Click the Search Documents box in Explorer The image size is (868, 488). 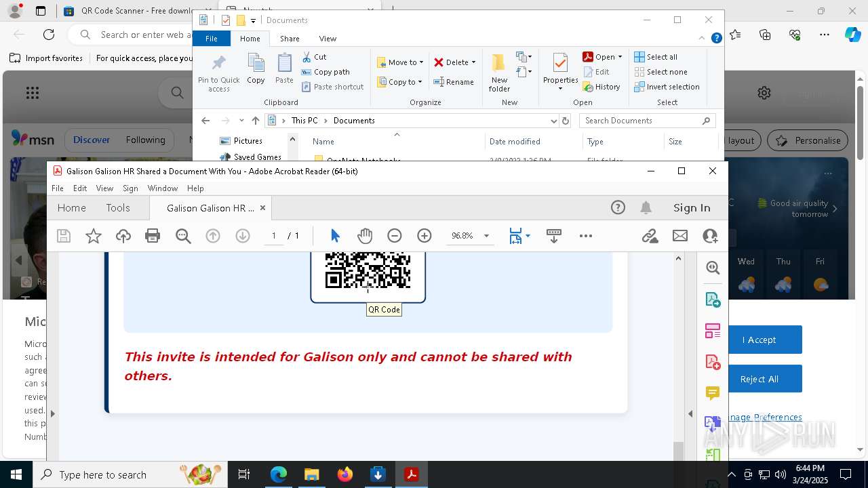tap(648, 121)
